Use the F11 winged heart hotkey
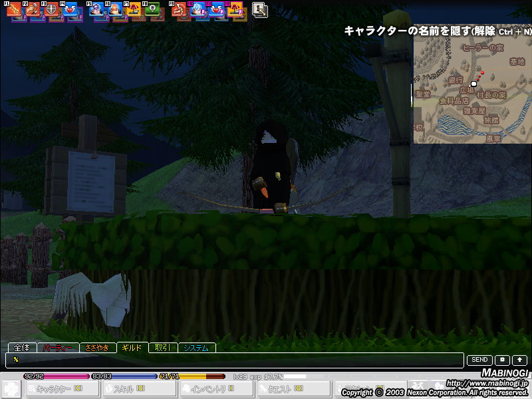532x399 pixels. pos(216,9)
